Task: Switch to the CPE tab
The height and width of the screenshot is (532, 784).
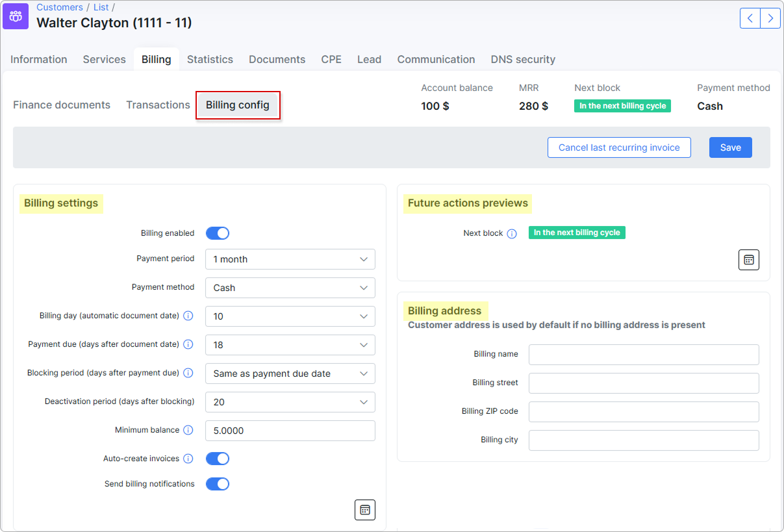Action: 331,59
